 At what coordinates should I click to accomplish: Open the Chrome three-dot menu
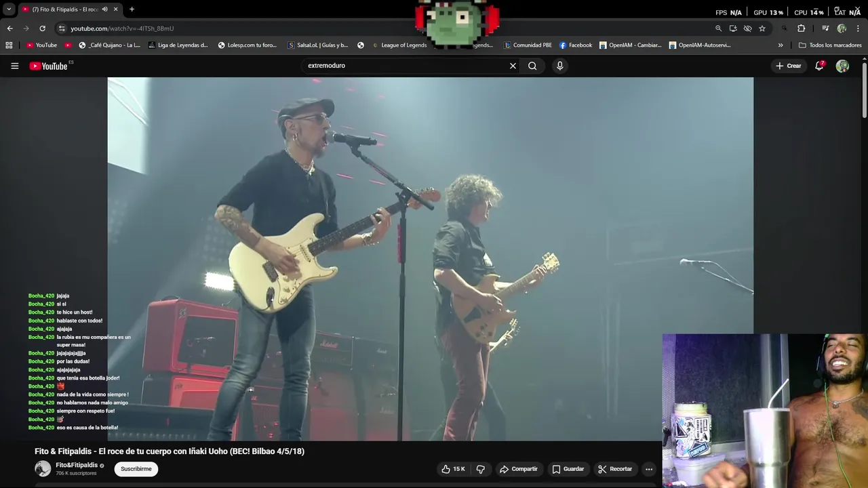tap(859, 28)
